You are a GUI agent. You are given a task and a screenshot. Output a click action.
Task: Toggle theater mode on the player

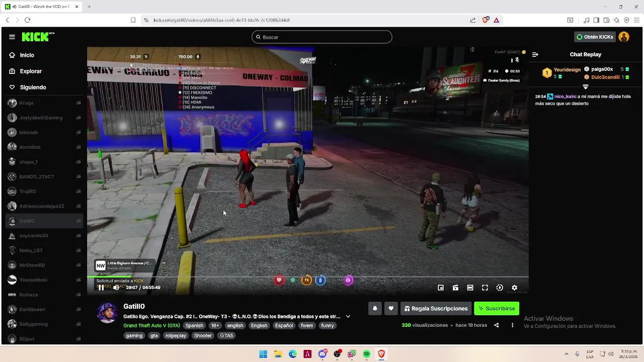coord(470,288)
